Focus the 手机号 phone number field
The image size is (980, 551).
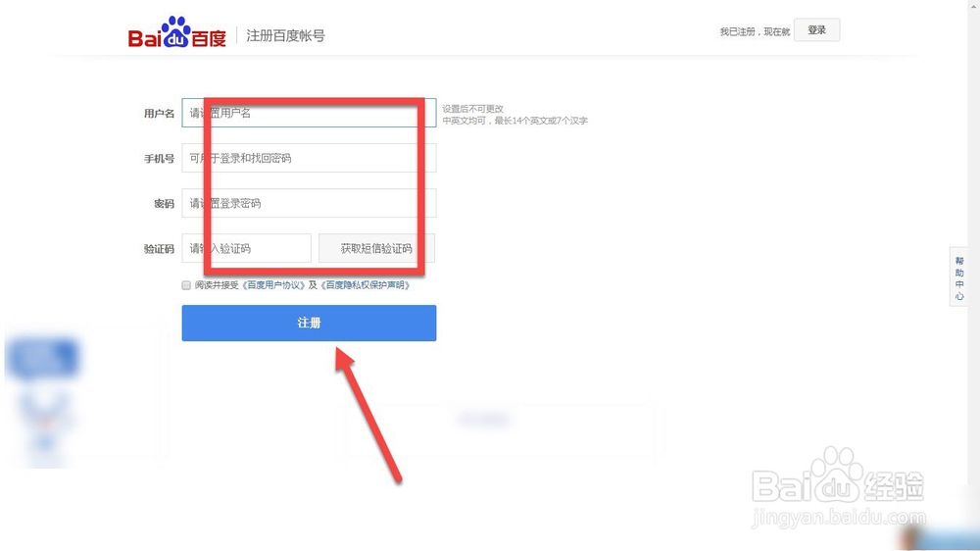point(309,158)
